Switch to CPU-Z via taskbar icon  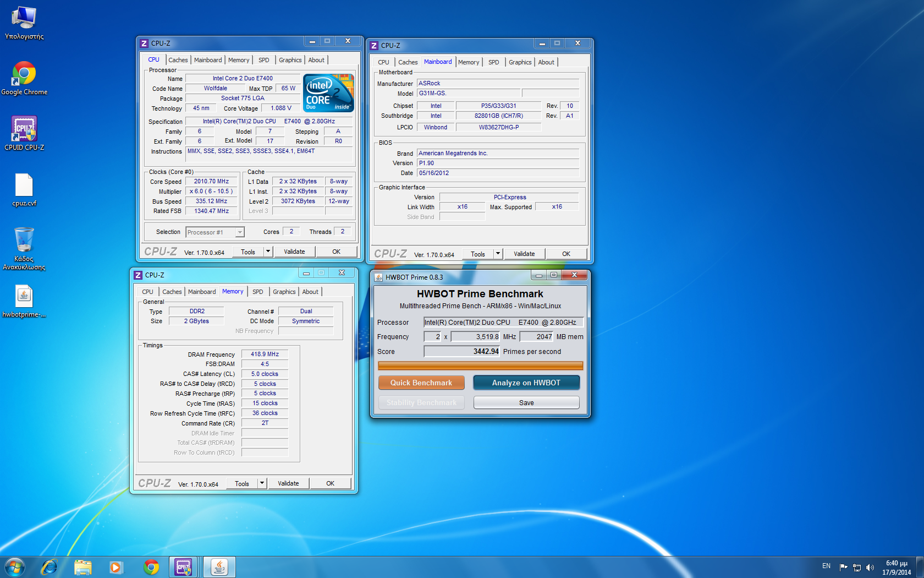point(183,567)
